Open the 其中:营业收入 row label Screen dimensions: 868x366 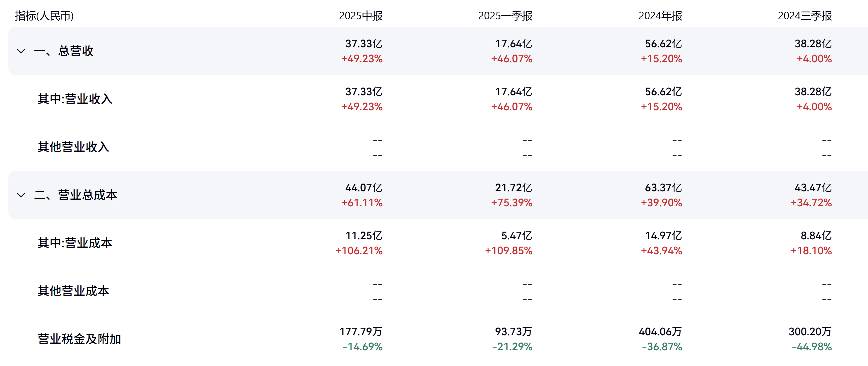click(75, 99)
